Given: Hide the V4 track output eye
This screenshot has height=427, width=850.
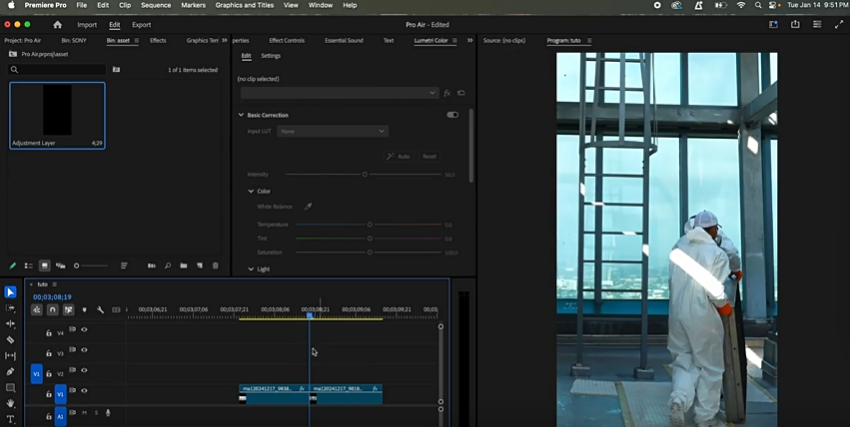Looking at the screenshot, I should click(x=84, y=332).
